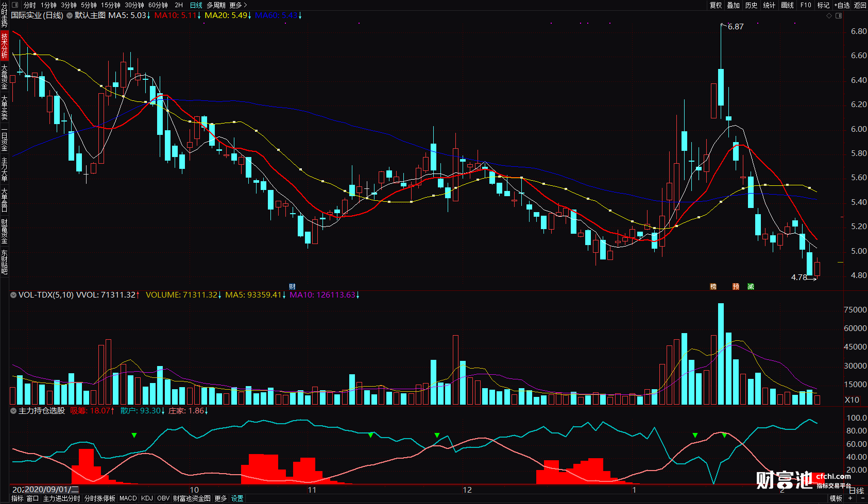
Task: Open 主力大单 sidebar tab
Action: coord(4,169)
